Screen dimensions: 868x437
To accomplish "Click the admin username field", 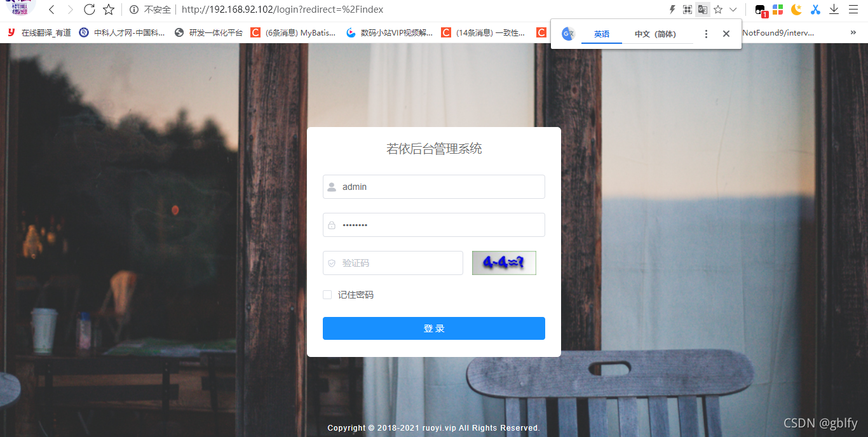I will (x=434, y=187).
